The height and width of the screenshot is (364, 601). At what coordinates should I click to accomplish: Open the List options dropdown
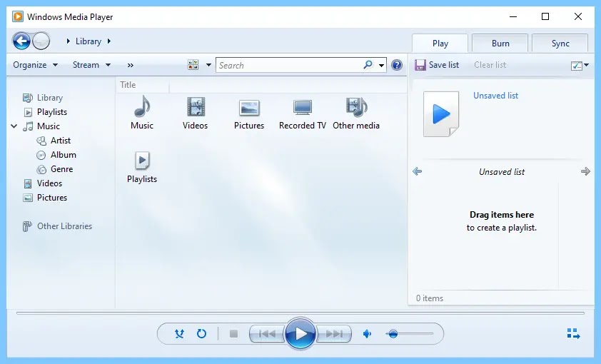(x=580, y=65)
